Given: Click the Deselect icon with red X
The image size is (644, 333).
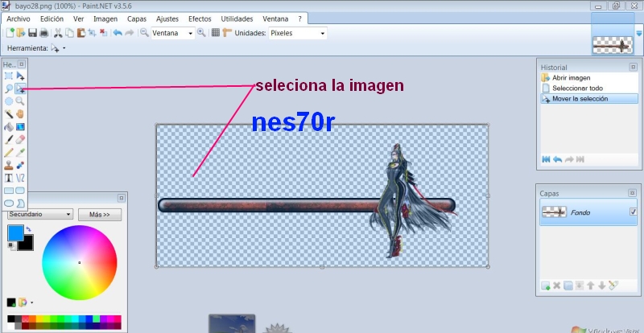Looking at the screenshot, I should [104, 33].
